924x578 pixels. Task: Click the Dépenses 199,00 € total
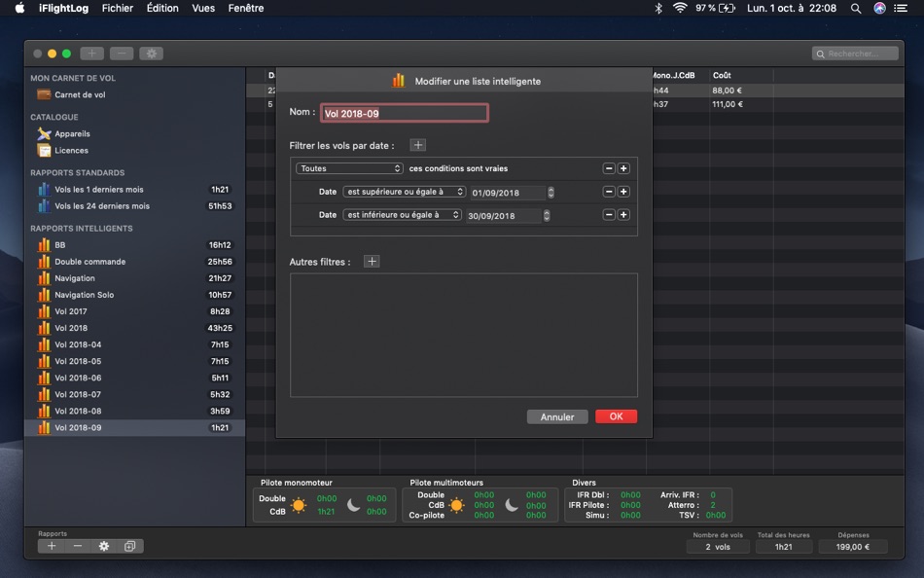[x=853, y=547]
